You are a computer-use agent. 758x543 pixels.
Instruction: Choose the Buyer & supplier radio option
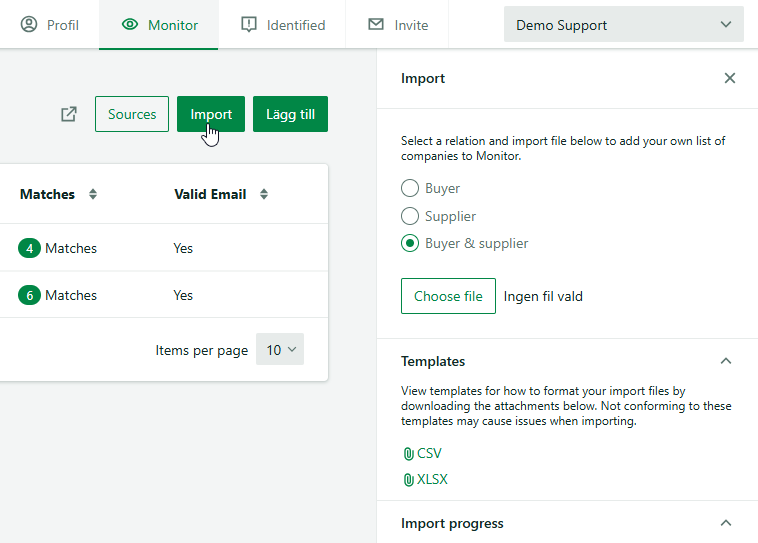410,243
